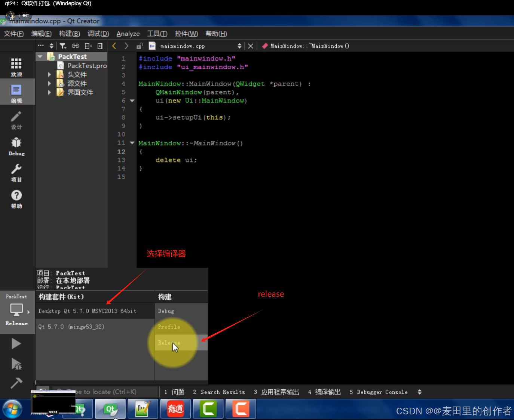514x420 pixels.
Task: Click the 关注 follow button by avatar
Action: [24, 16]
